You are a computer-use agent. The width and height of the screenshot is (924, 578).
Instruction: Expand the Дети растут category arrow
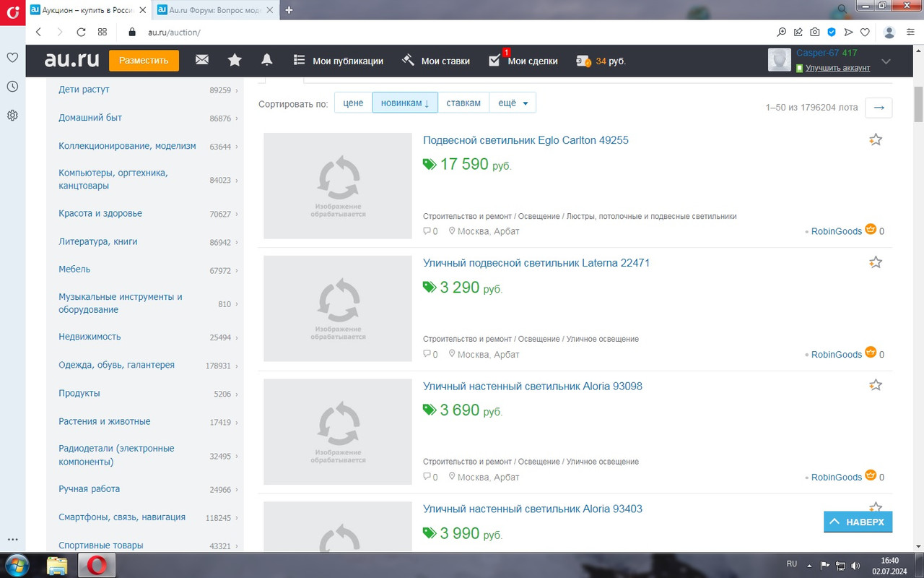click(x=237, y=90)
